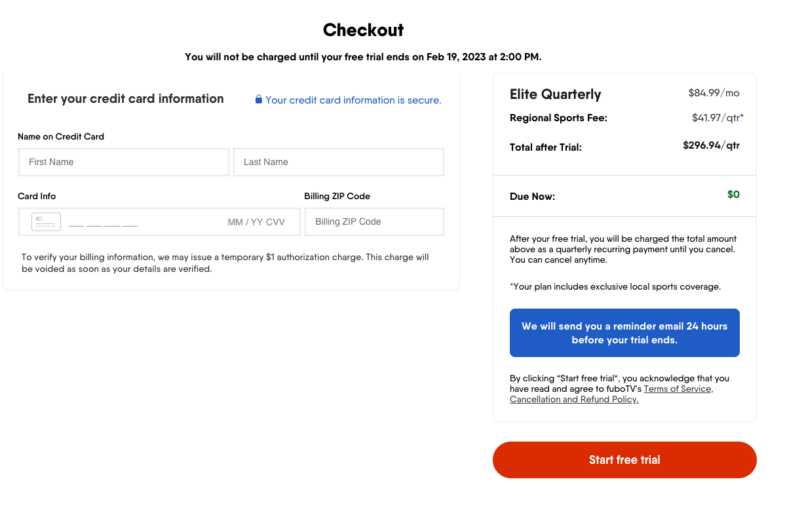Select the green $0 Due Now amount

point(734,195)
